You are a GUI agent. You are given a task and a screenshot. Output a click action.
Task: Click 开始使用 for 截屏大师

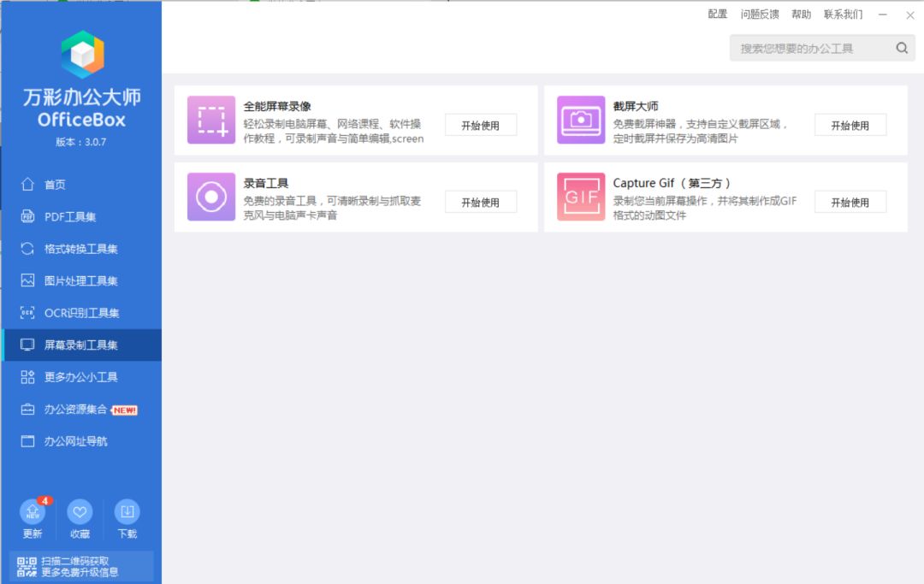click(x=850, y=124)
